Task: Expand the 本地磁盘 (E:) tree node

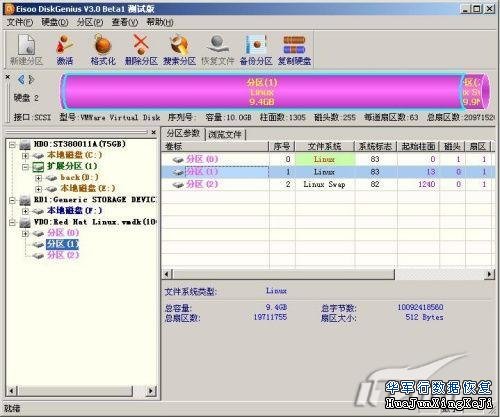Action: tap(38, 189)
